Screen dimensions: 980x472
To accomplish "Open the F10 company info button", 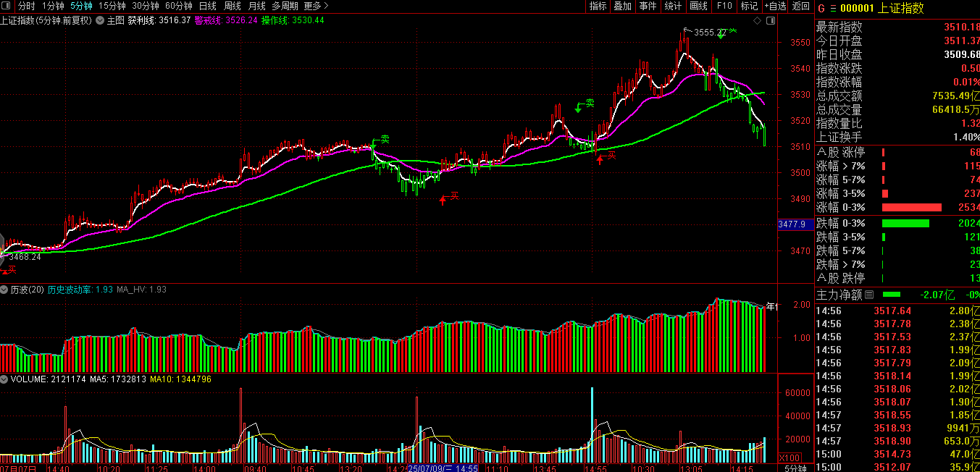I will [x=724, y=6].
